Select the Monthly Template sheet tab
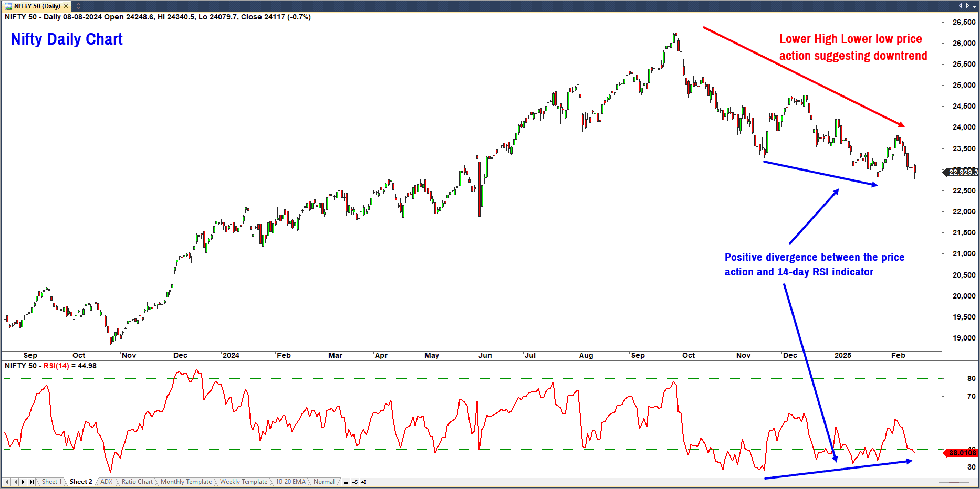 pyautogui.click(x=186, y=482)
